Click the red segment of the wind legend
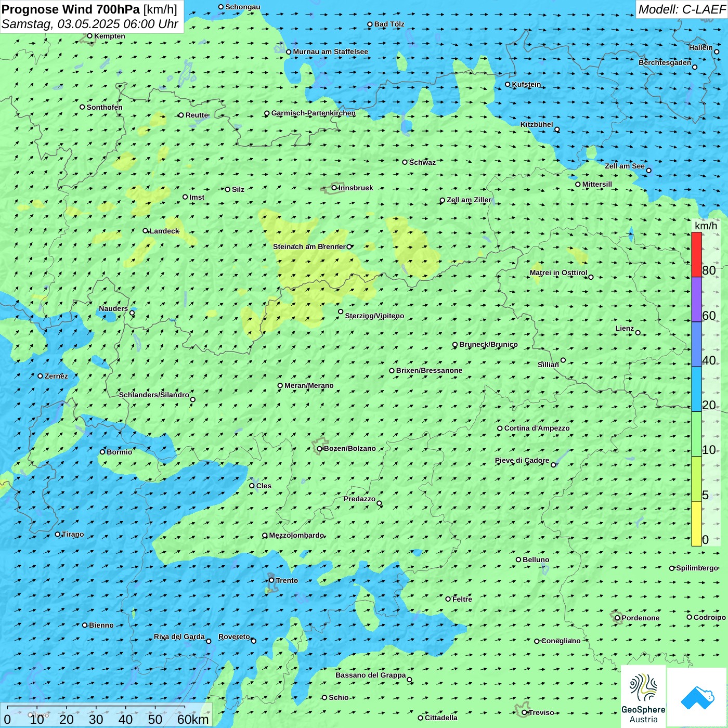 696,254
